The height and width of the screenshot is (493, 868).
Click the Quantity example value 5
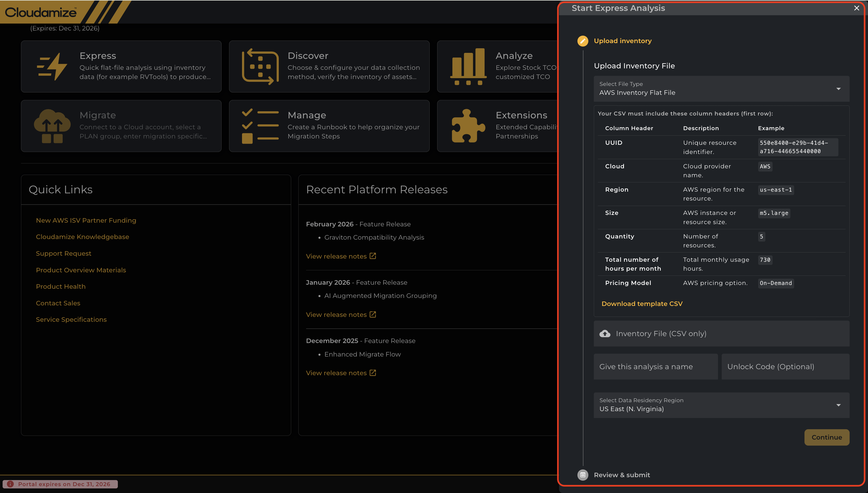[x=761, y=236]
